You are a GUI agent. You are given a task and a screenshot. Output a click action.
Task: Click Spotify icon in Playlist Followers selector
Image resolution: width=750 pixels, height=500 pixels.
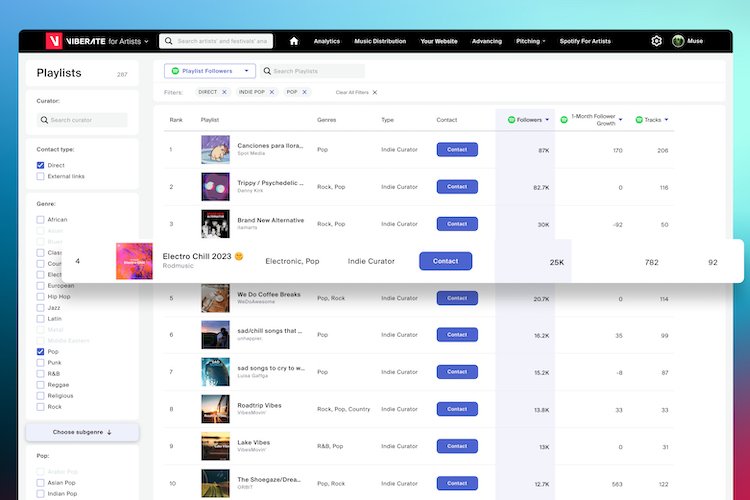(176, 71)
